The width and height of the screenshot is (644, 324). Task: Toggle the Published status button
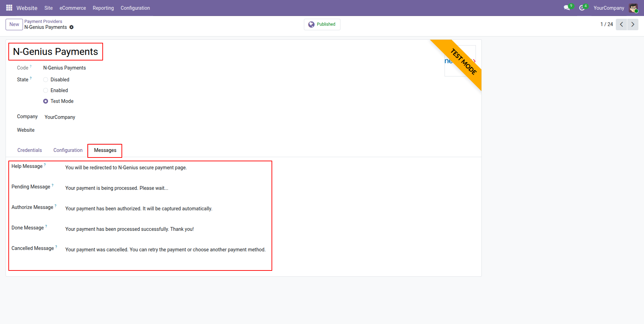click(322, 24)
